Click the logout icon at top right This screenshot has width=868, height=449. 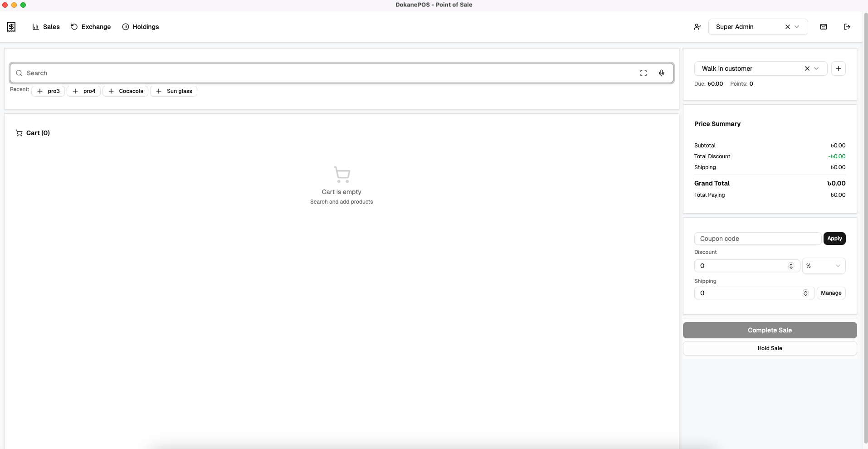847,27
